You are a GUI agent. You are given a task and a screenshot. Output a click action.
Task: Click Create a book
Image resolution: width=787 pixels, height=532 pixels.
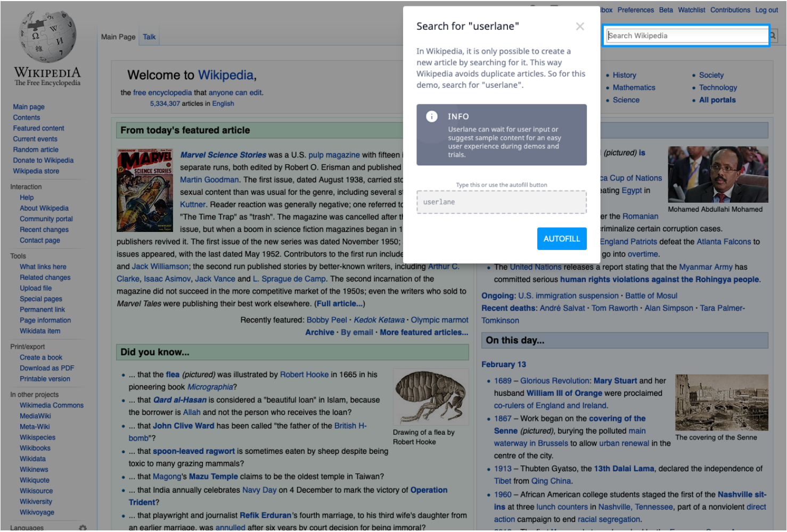(41, 357)
